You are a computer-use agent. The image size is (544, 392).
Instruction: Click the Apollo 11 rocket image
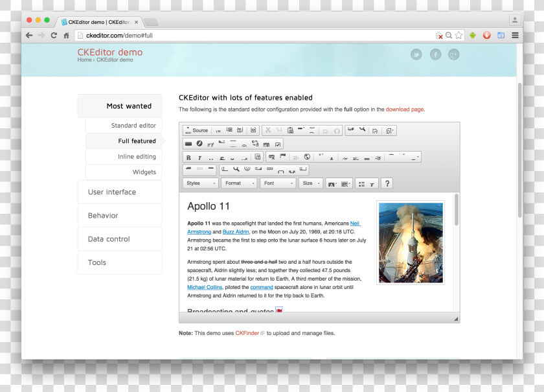411,243
